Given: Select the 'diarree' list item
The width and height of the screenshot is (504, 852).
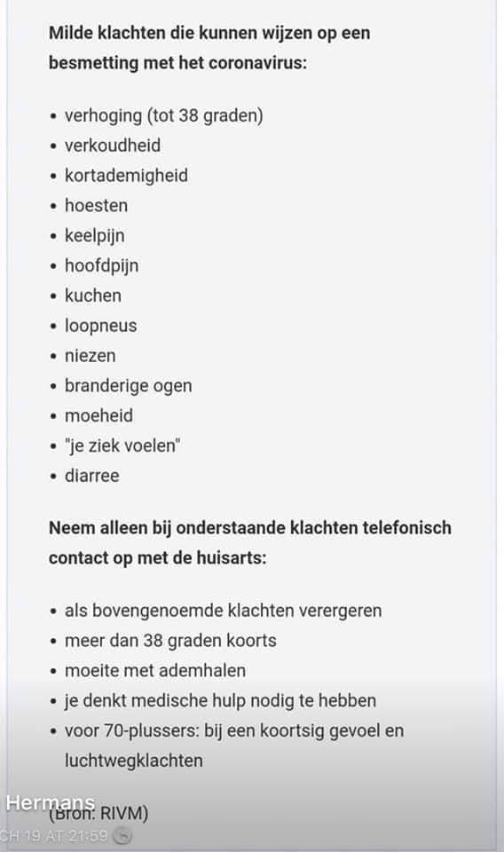Looking at the screenshot, I should point(91,476).
